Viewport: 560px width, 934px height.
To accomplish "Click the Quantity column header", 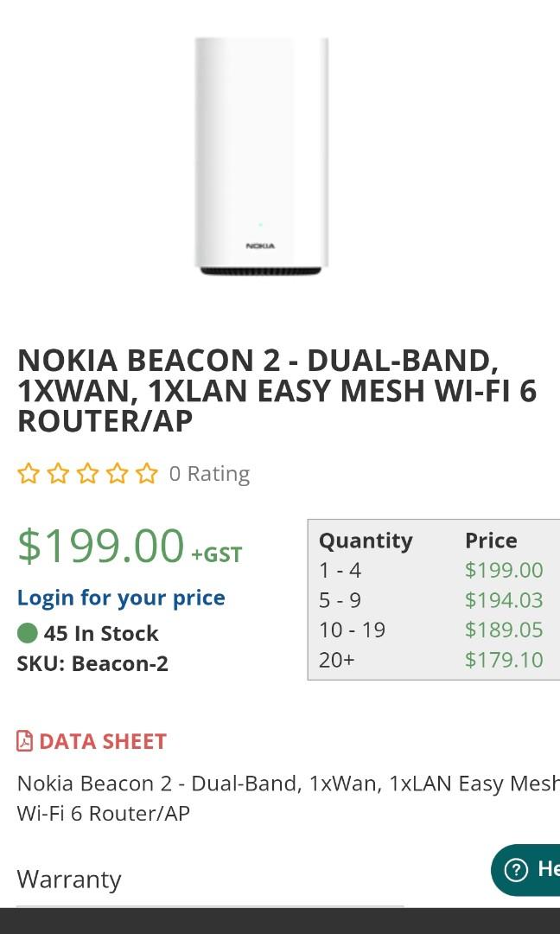I will (366, 540).
